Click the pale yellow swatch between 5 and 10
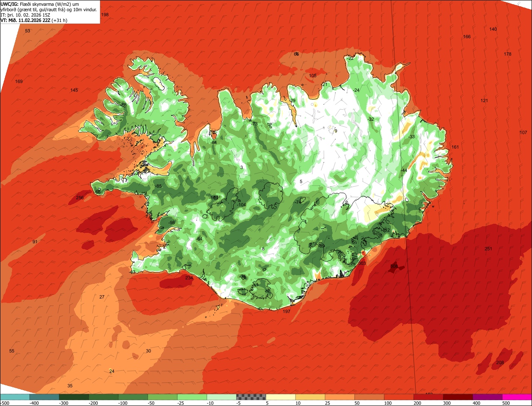 coord(281,397)
